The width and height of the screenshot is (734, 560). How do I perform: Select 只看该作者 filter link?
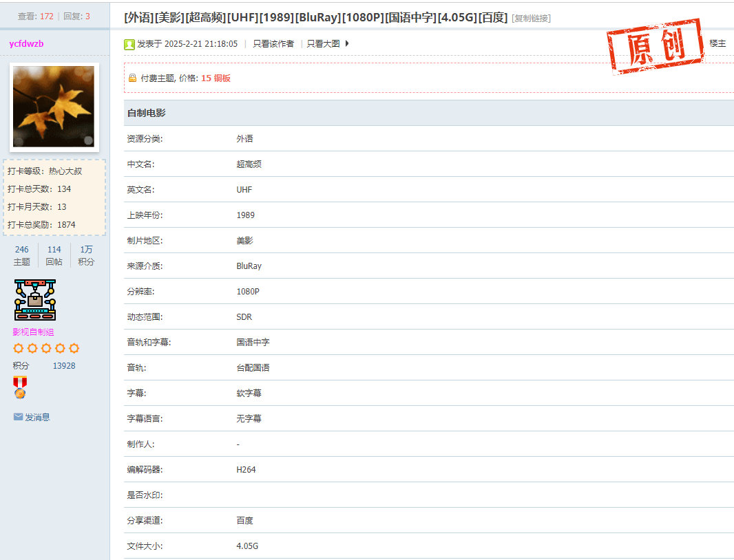pos(273,44)
